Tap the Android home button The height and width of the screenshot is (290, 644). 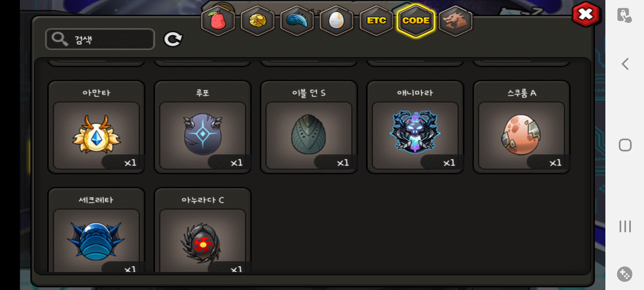click(x=625, y=145)
